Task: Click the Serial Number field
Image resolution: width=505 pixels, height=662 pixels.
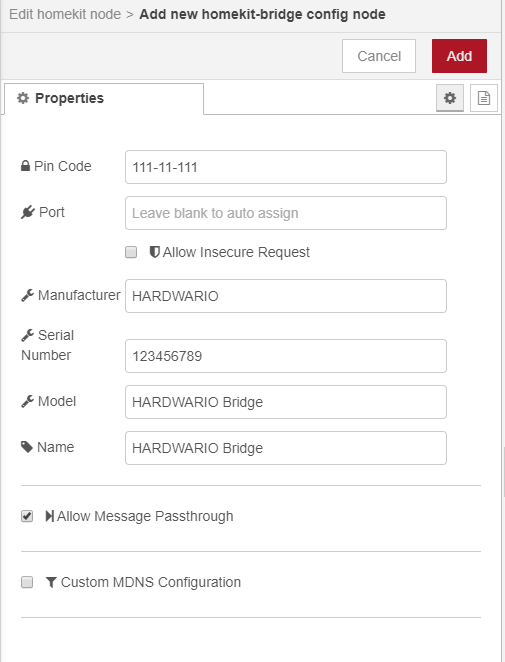Action: 286,356
